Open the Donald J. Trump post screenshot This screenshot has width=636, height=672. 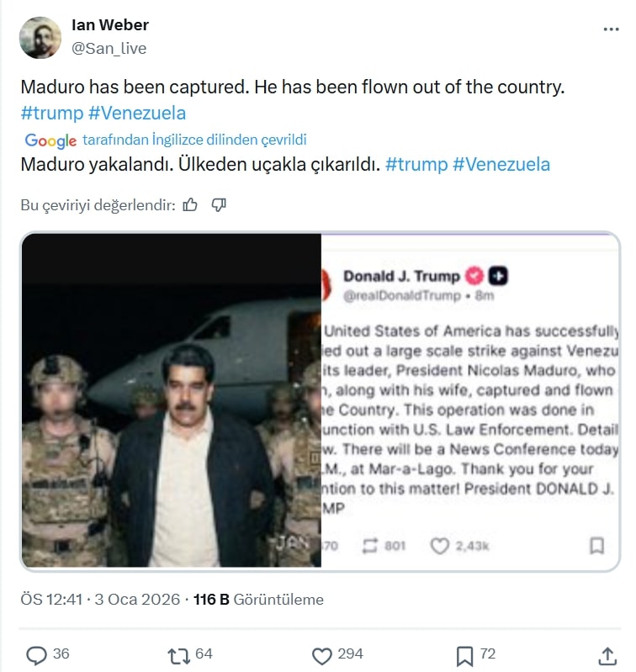pyautogui.click(x=469, y=400)
